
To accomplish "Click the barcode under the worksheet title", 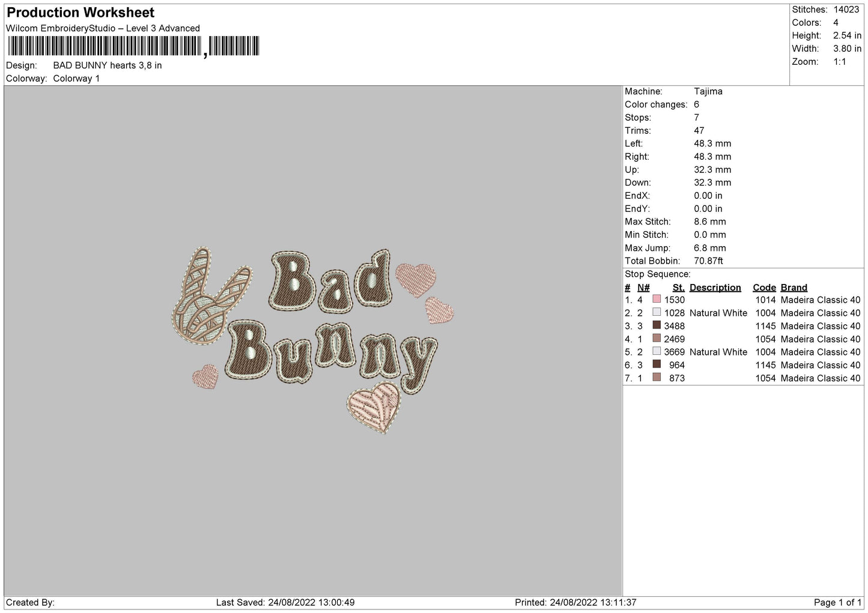I will tap(133, 46).
